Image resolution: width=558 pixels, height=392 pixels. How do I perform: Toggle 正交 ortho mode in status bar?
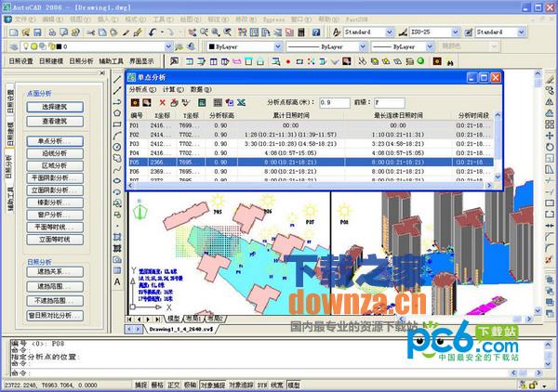(173, 384)
